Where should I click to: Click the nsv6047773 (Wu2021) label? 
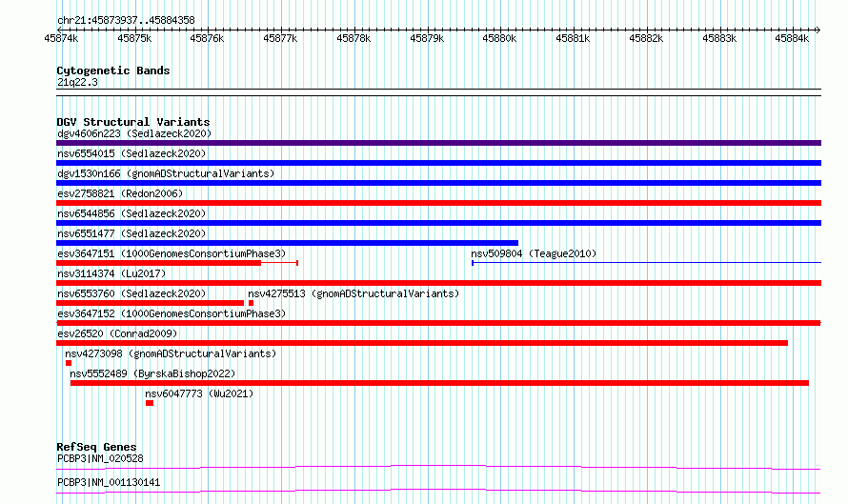[x=199, y=393]
